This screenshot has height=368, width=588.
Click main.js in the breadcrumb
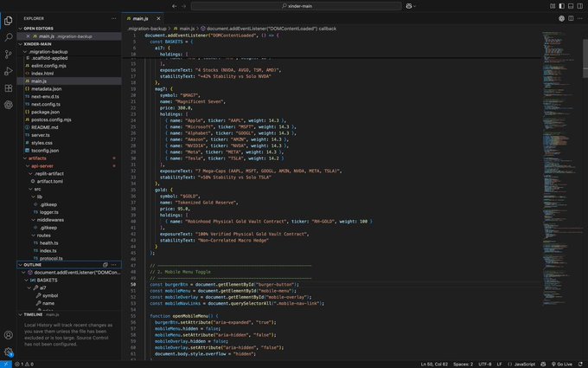(187, 29)
